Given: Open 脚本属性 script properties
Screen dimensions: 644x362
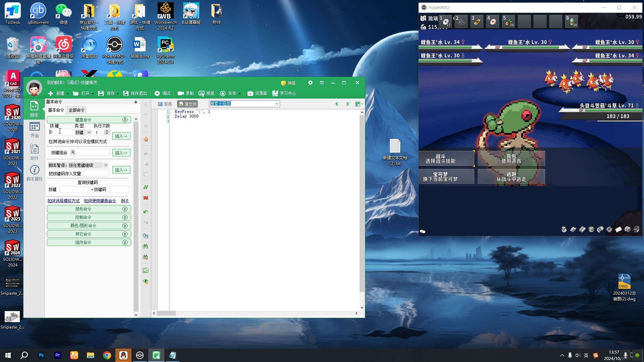Looking at the screenshot, I should 35,173.
